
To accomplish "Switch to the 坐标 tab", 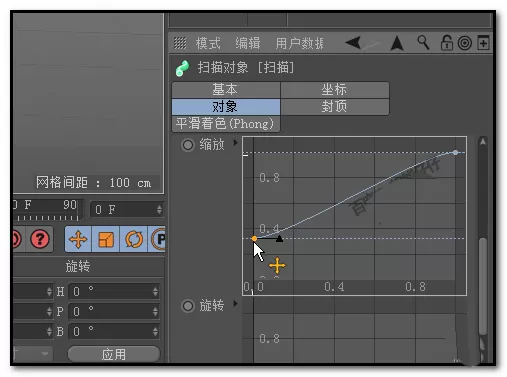I will pyautogui.click(x=335, y=90).
